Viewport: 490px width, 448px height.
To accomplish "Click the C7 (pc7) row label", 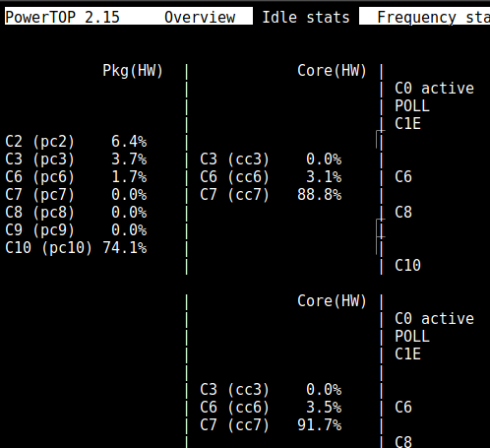I will point(39,195).
